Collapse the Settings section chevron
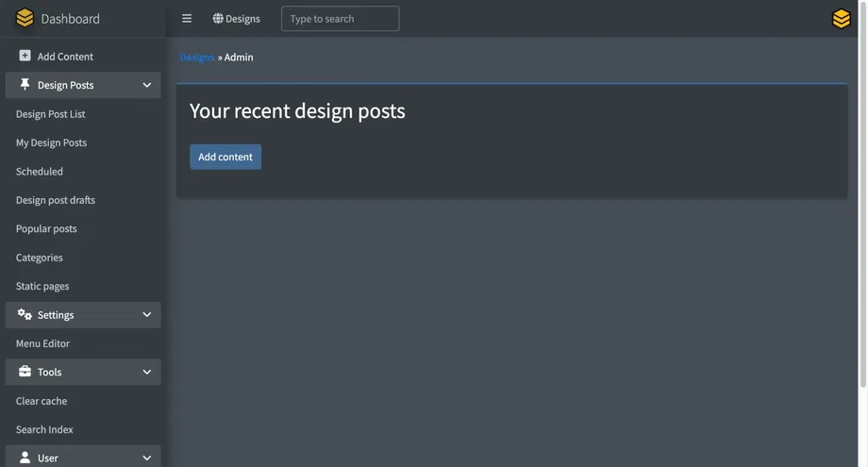Image resolution: width=868 pixels, height=467 pixels. pyautogui.click(x=147, y=314)
